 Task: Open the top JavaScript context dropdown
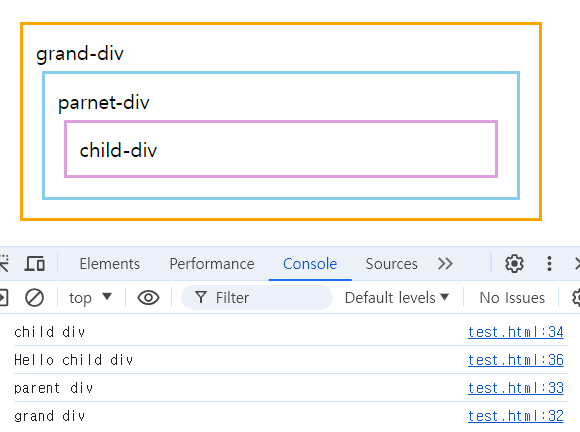coord(90,297)
